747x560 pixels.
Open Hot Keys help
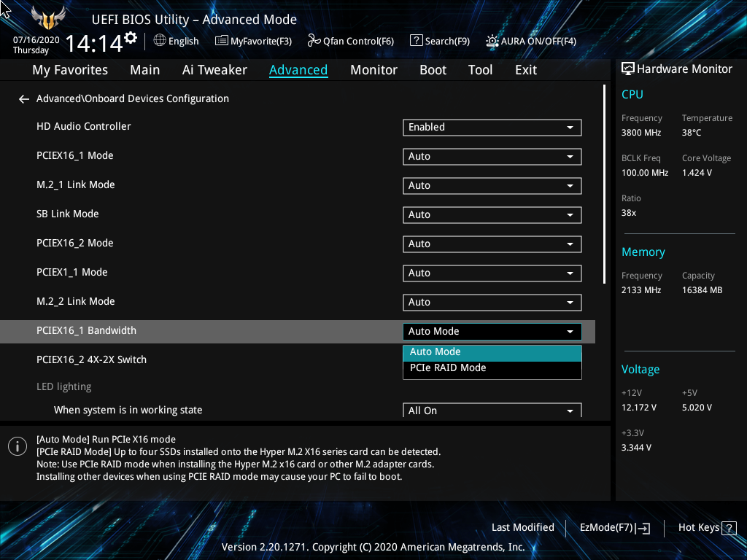click(x=707, y=528)
